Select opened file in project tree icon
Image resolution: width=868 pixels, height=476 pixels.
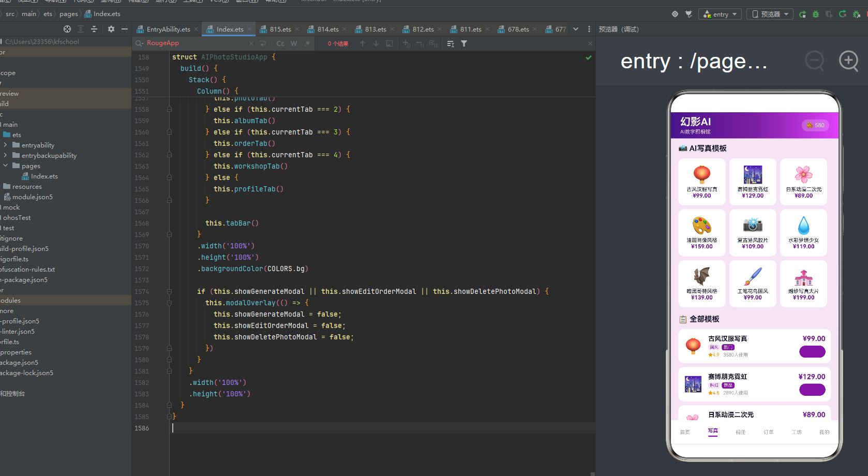pos(67,29)
